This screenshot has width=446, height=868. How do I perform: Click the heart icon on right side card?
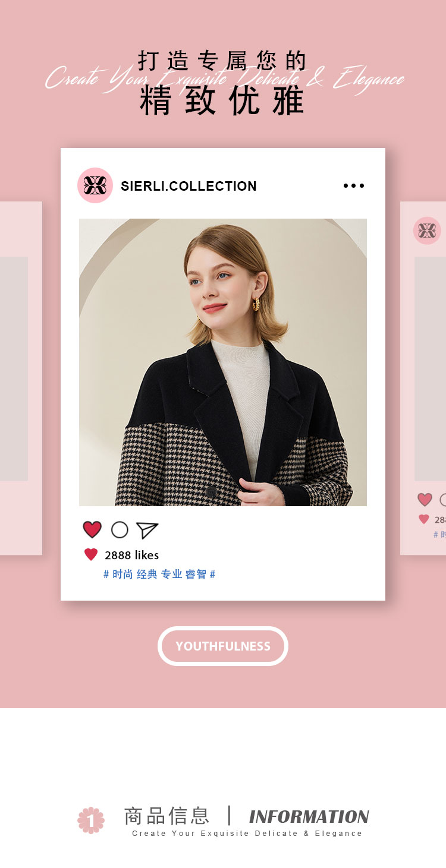pos(425,500)
